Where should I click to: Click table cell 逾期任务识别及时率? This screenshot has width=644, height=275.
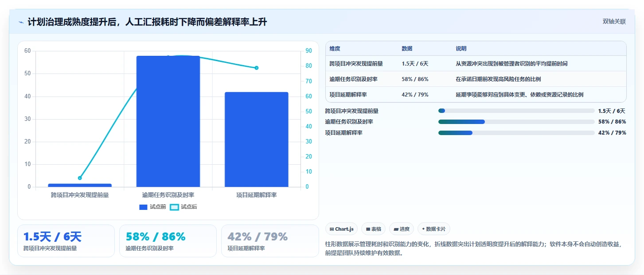pyautogui.click(x=353, y=79)
